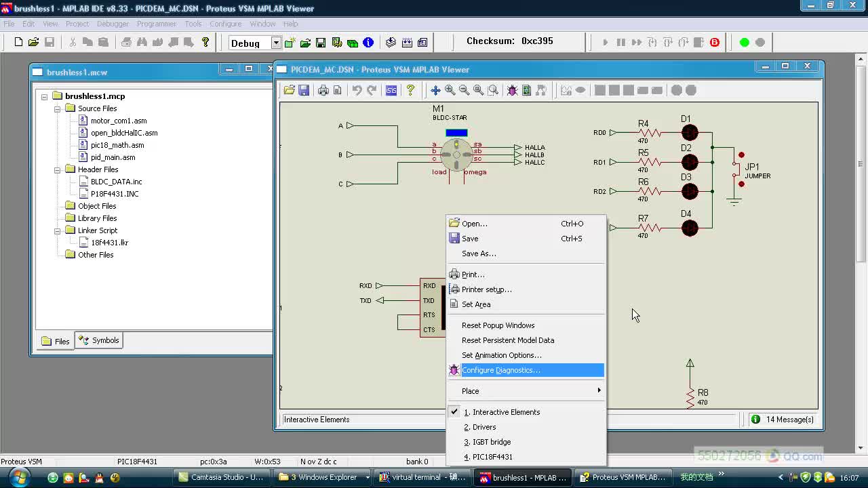Open the Place submenu arrow
The width and height of the screenshot is (868, 488).
(x=599, y=390)
